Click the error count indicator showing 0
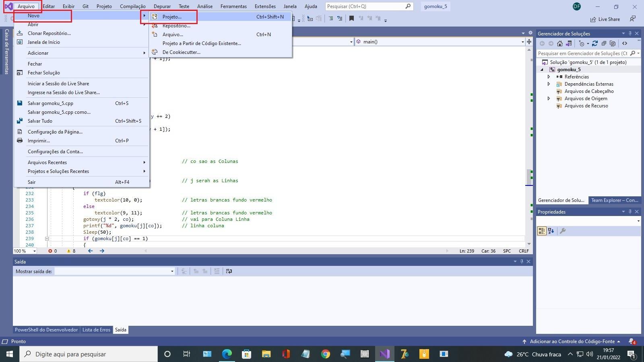 pos(53,251)
